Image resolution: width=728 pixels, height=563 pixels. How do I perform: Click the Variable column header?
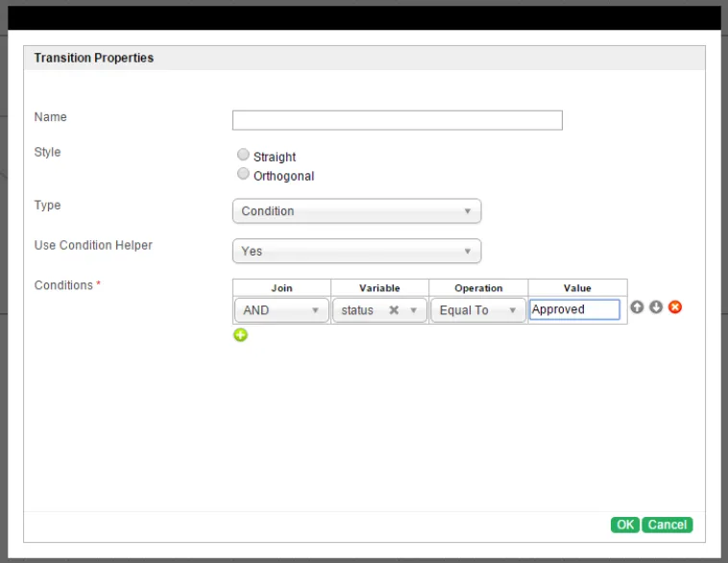pyautogui.click(x=379, y=288)
